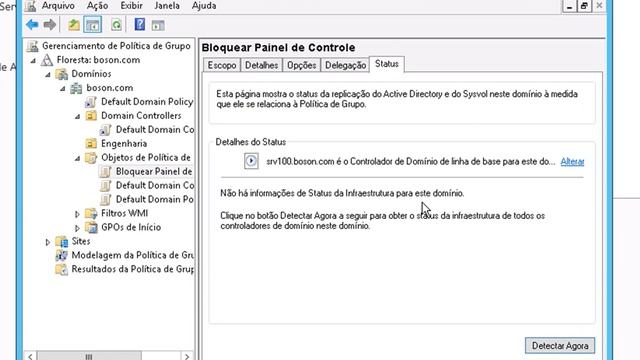Viewport: 640px width, 360px height.
Task: Switch to the Detalhes tab
Action: tap(261, 65)
